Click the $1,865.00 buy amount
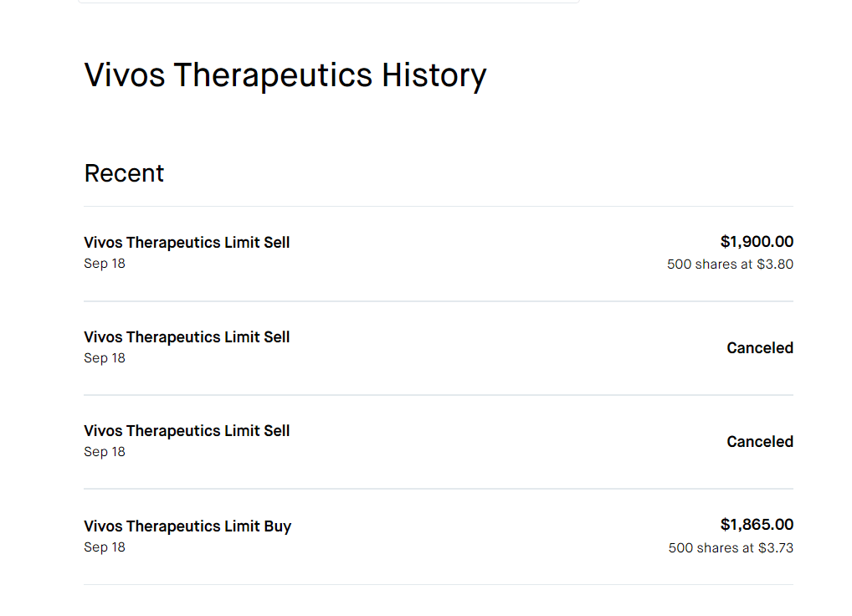852x616 pixels. point(757,525)
